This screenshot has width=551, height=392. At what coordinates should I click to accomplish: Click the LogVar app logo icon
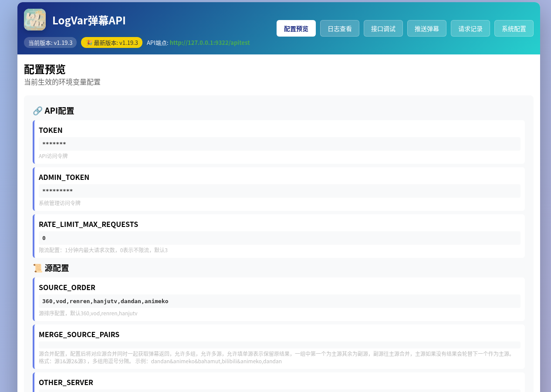[35, 20]
